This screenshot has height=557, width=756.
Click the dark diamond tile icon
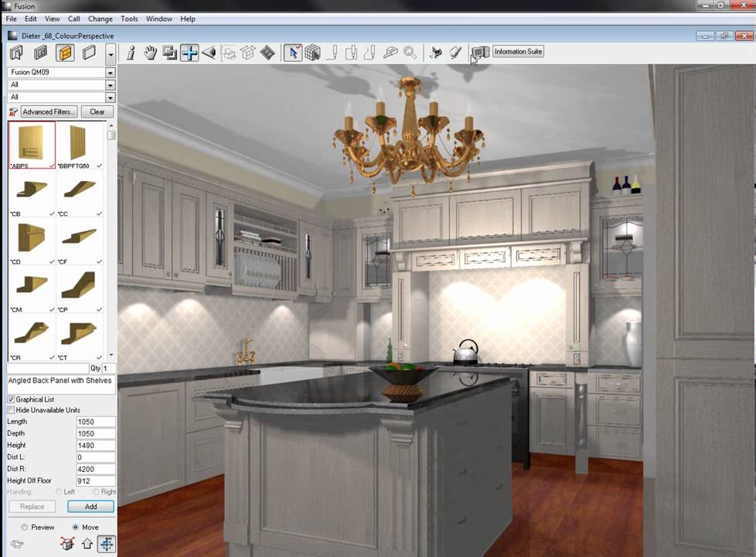coord(267,53)
